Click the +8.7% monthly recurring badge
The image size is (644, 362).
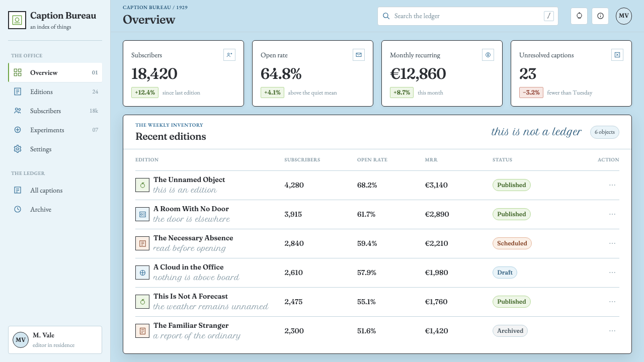click(401, 93)
